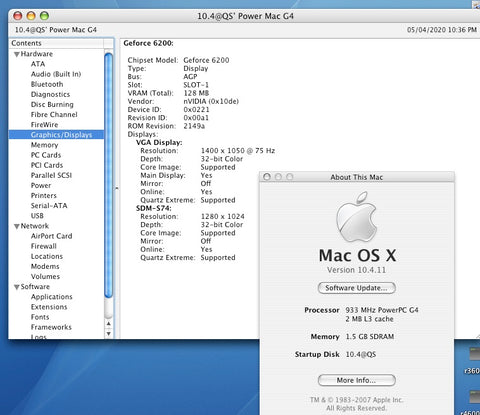Image resolution: width=480 pixels, height=415 pixels.
Task: Click the Geforce 6200 heading
Action: pyautogui.click(x=148, y=43)
